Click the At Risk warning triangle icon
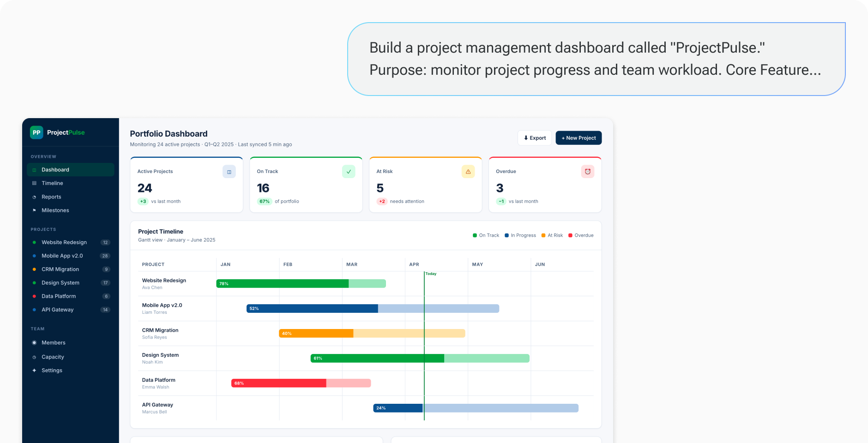Screen dimensions: 868x443 tap(468, 172)
